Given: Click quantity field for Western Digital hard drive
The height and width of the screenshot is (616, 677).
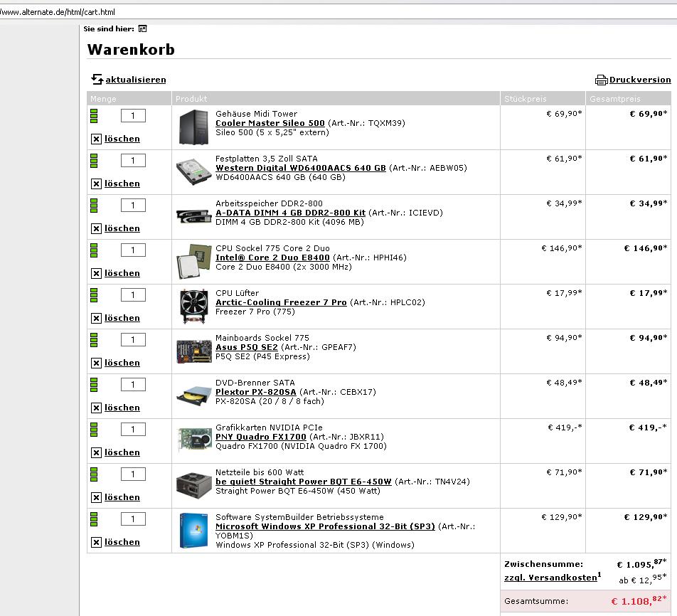Looking at the screenshot, I should tap(133, 161).
